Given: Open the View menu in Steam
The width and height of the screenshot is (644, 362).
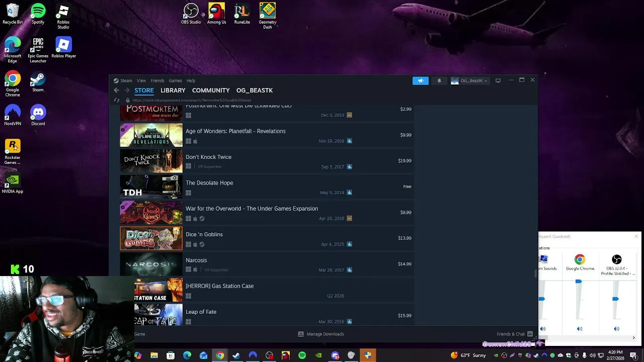Looking at the screenshot, I should (x=141, y=80).
